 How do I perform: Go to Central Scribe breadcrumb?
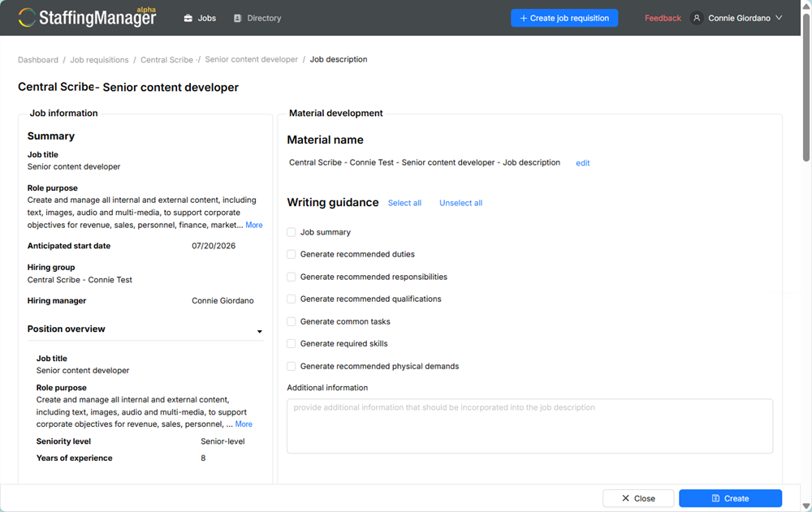point(166,59)
